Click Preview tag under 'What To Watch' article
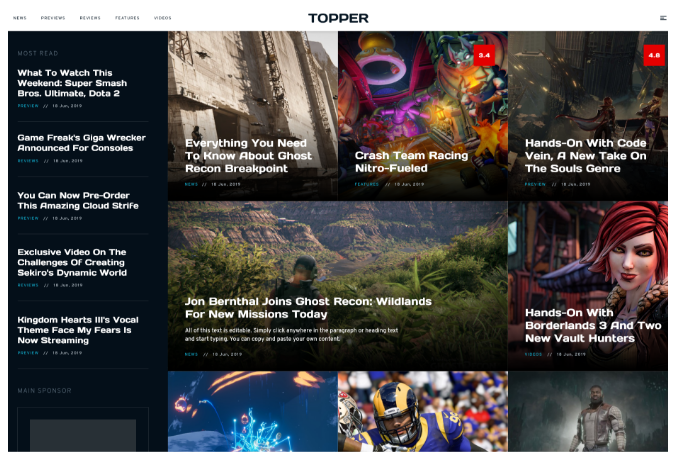The image size is (677, 461). (x=28, y=106)
